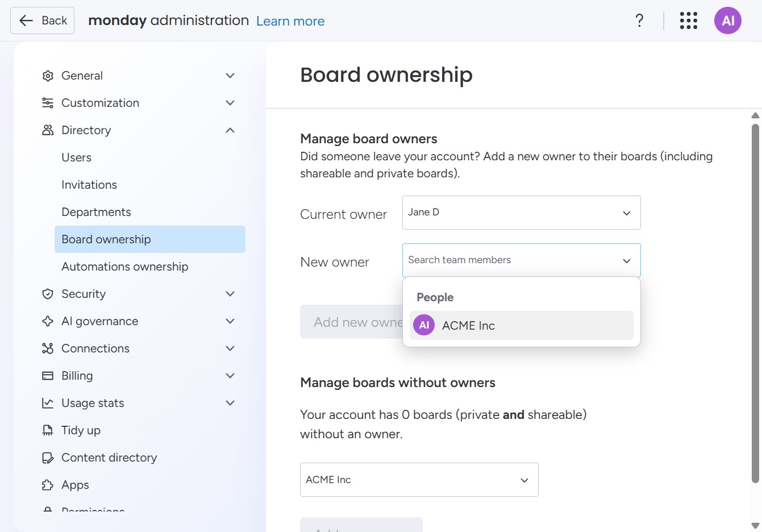Open Automations ownership page
762x532 pixels.
point(124,267)
